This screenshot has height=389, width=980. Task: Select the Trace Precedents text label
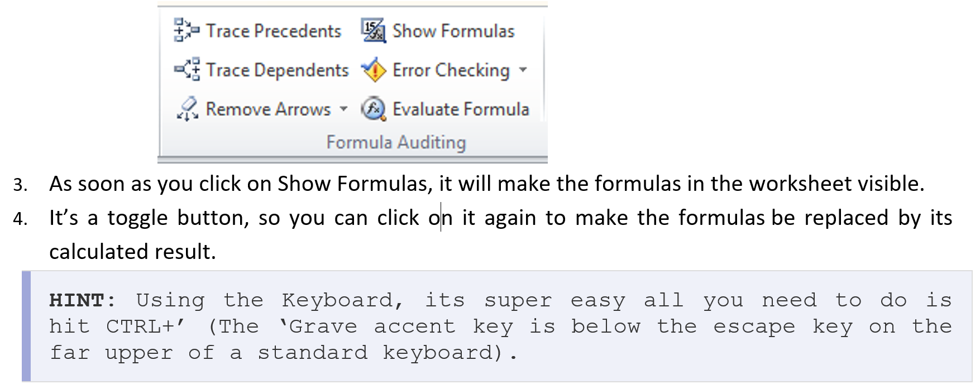pos(274,31)
